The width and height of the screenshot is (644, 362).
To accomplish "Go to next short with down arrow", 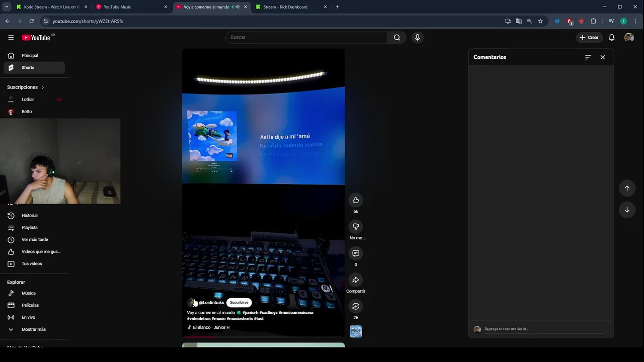I will (627, 210).
